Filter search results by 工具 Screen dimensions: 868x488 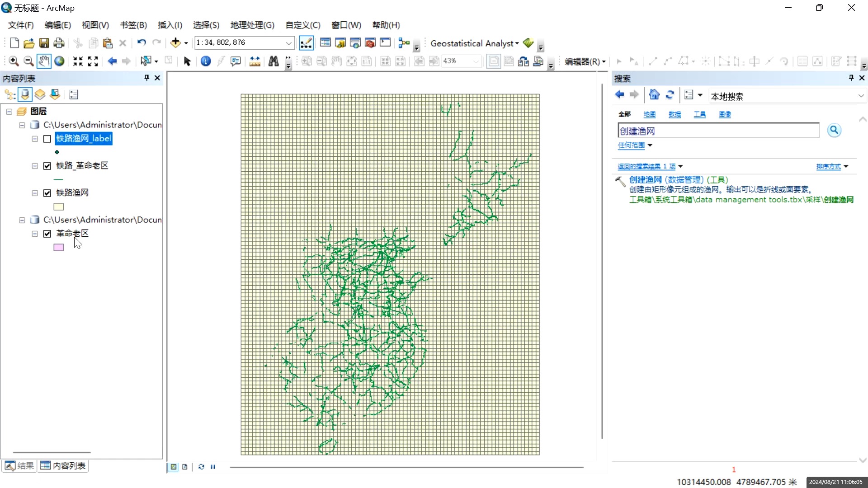coord(699,114)
